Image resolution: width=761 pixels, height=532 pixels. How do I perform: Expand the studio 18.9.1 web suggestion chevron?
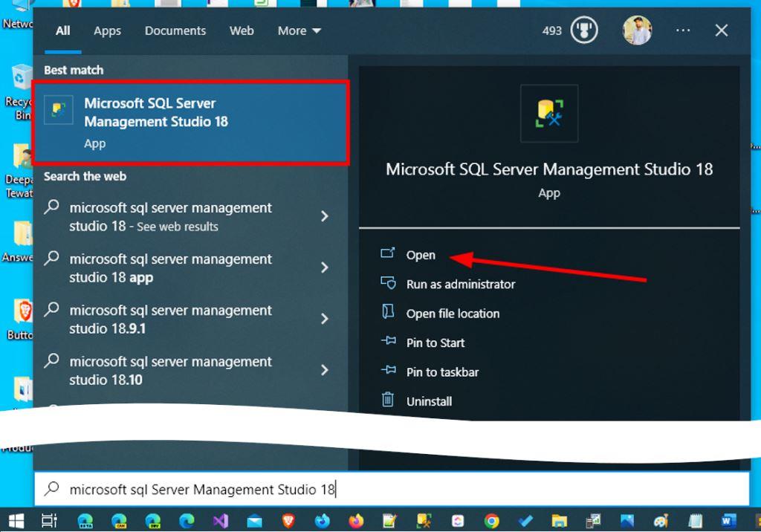(x=325, y=319)
